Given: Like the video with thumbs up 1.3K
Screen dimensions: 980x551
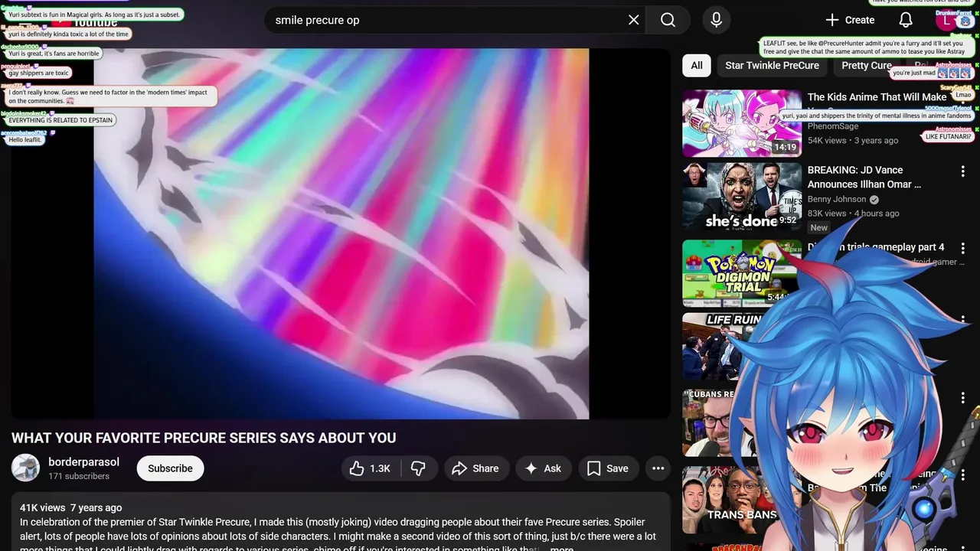Looking at the screenshot, I should (371, 468).
